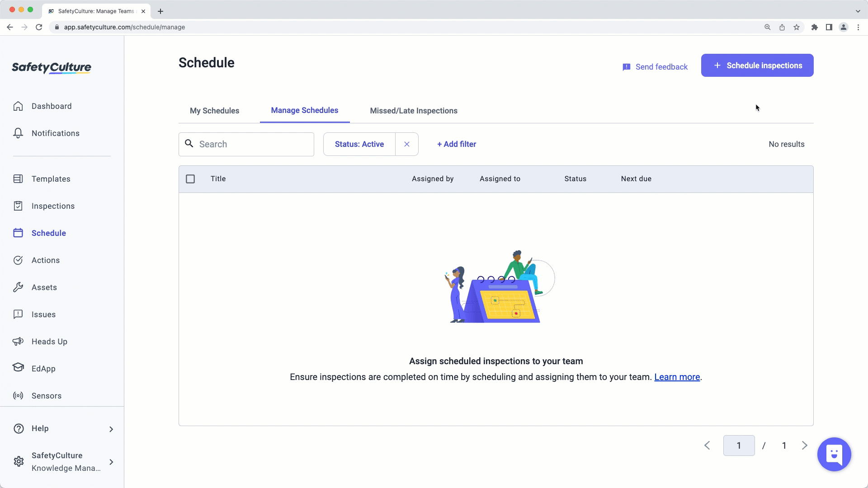Follow the Learn more link
Image resolution: width=868 pixels, height=488 pixels.
point(677,377)
